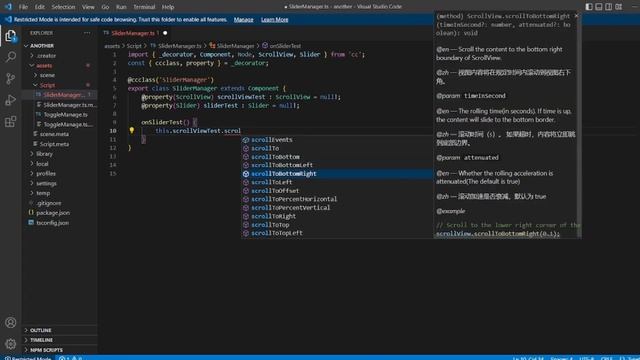Open the Source Control view icon
Screen dimensions: 640x360
coord(11,78)
